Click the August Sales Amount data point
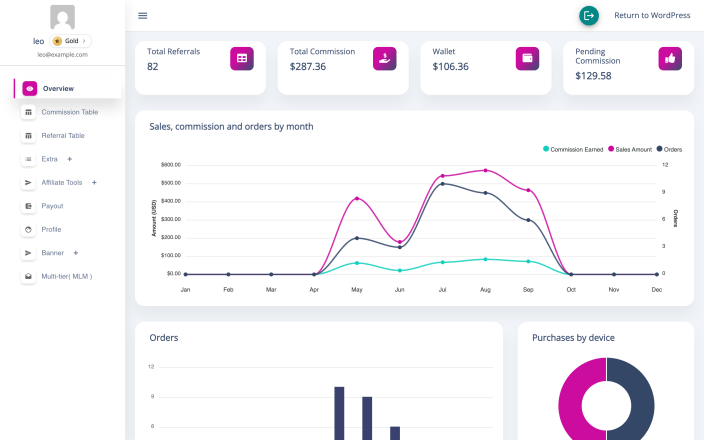This screenshot has height=440, width=704. click(485, 171)
